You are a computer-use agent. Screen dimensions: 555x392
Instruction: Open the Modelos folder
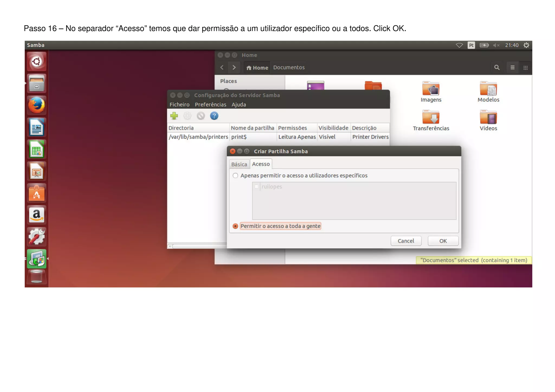click(x=488, y=92)
